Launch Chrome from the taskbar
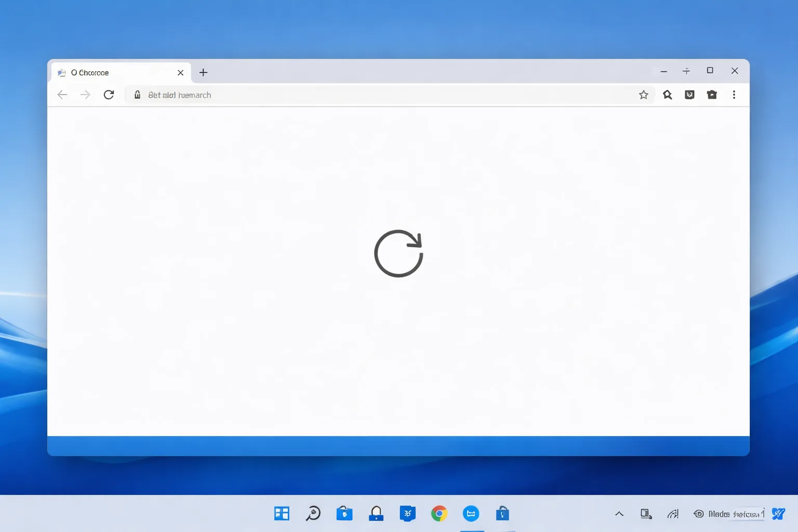Viewport: 798px width, 532px height. 439,514
